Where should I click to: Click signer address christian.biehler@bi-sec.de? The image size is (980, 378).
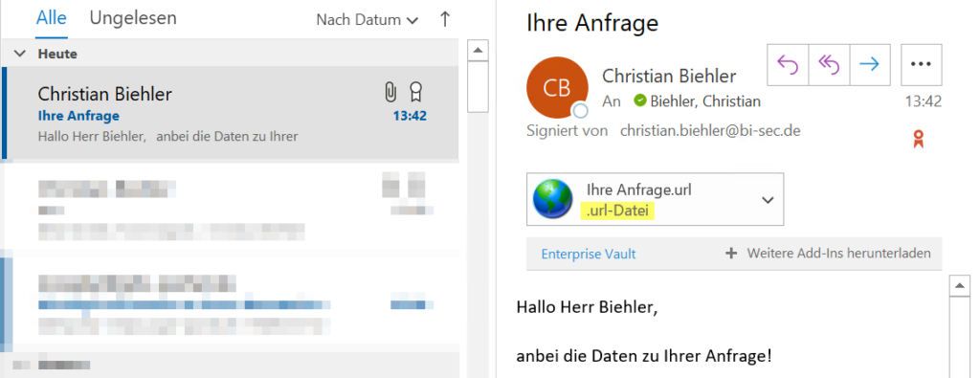pyautogui.click(x=710, y=131)
